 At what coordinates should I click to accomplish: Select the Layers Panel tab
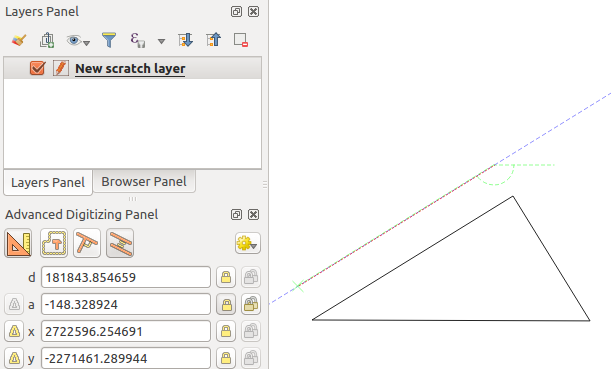point(48,182)
